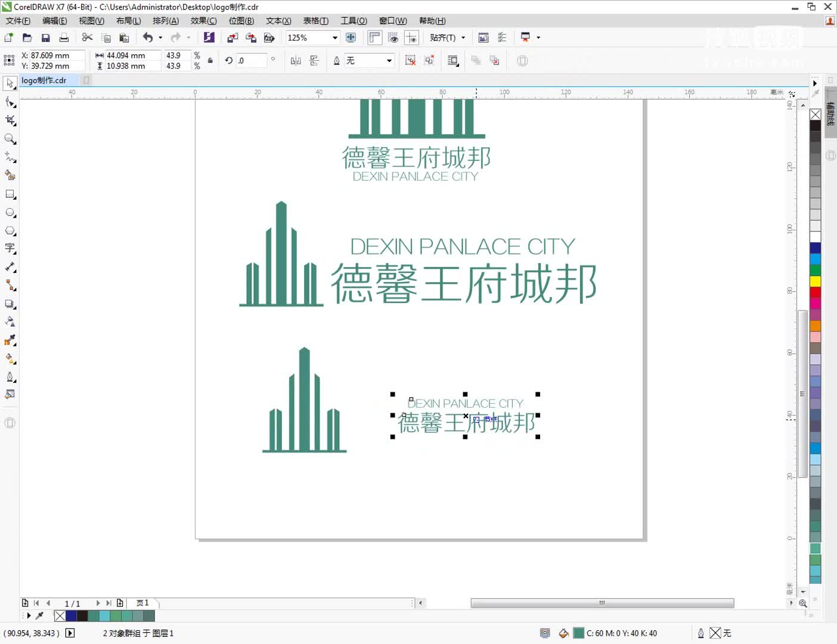This screenshot has width=837, height=644.
Task: Select the Outline pen tool in toolbox
Action: click(x=10, y=377)
